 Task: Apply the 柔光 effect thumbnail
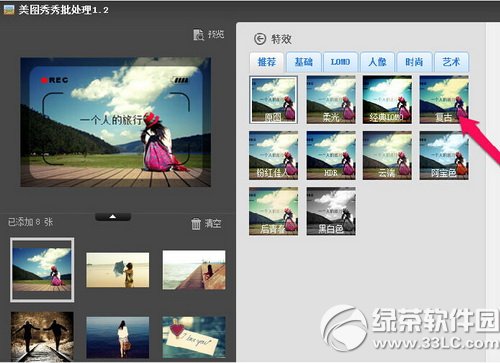tap(331, 99)
